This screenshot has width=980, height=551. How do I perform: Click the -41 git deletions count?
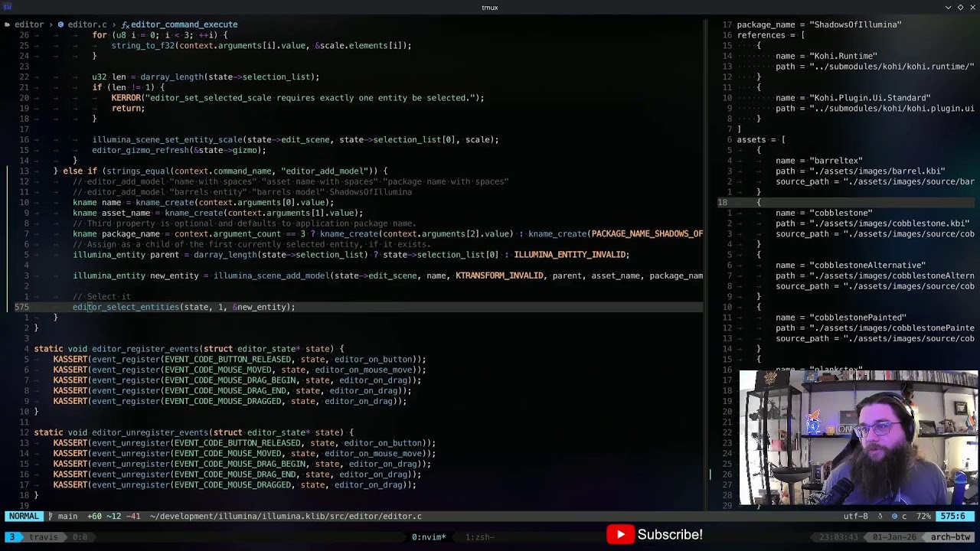tap(132, 517)
